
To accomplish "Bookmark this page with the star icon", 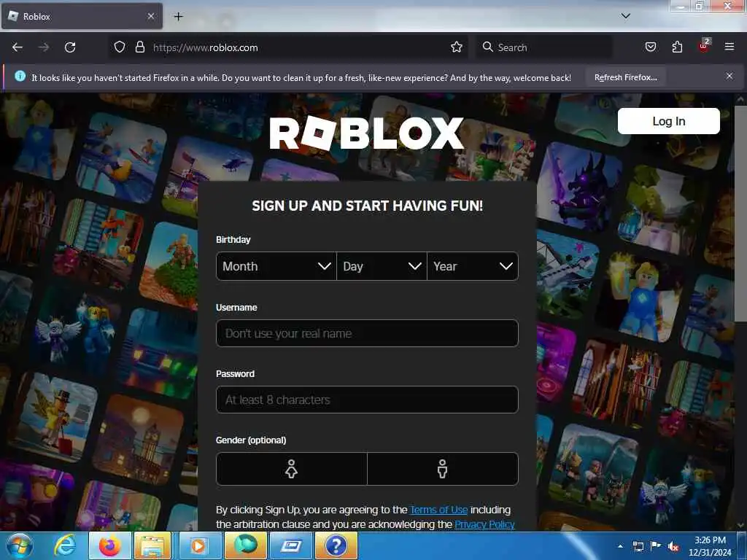I will pos(457,47).
